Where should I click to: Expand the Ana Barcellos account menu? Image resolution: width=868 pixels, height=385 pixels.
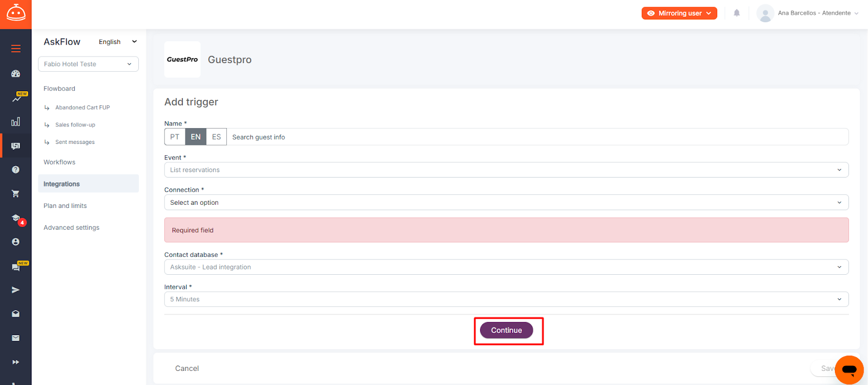pos(818,13)
